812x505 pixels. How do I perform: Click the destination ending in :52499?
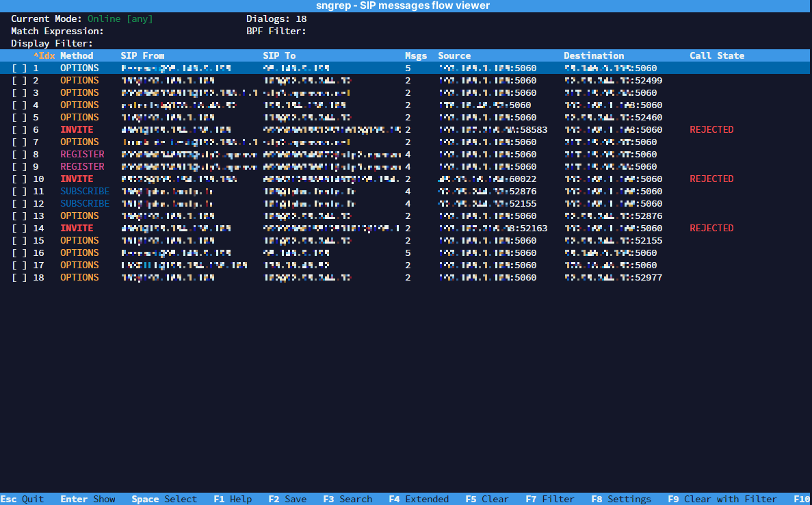pyautogui.click(x=613, y=81)
